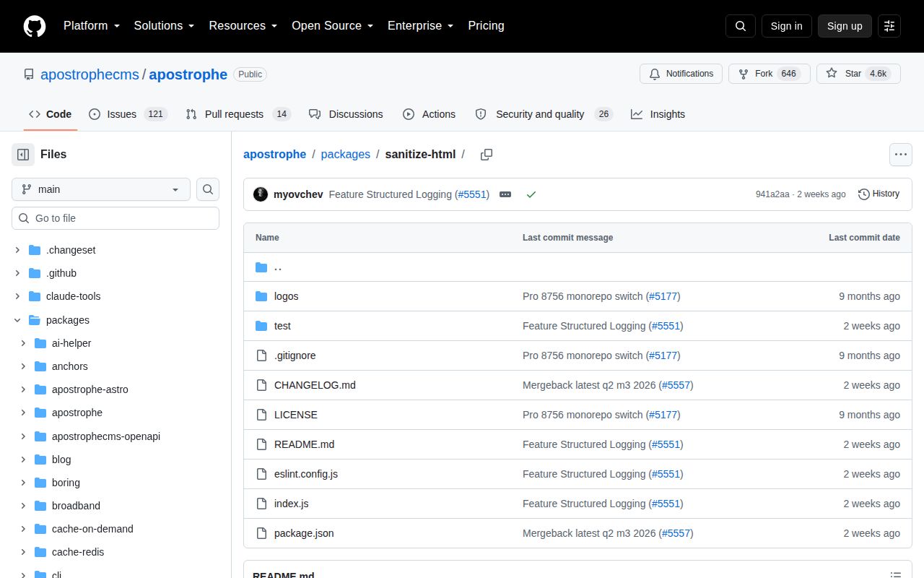
Task: Expand the claude-tools folder
Action: point(17,296)
